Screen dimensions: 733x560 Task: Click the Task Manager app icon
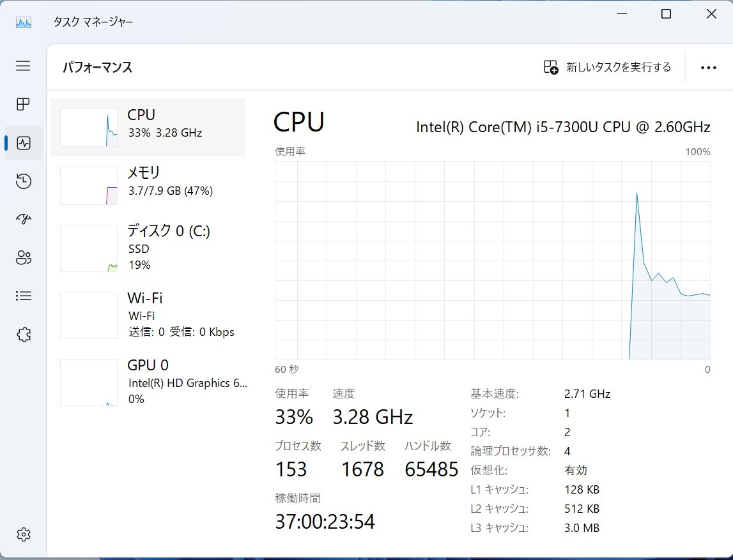(24, 21)
